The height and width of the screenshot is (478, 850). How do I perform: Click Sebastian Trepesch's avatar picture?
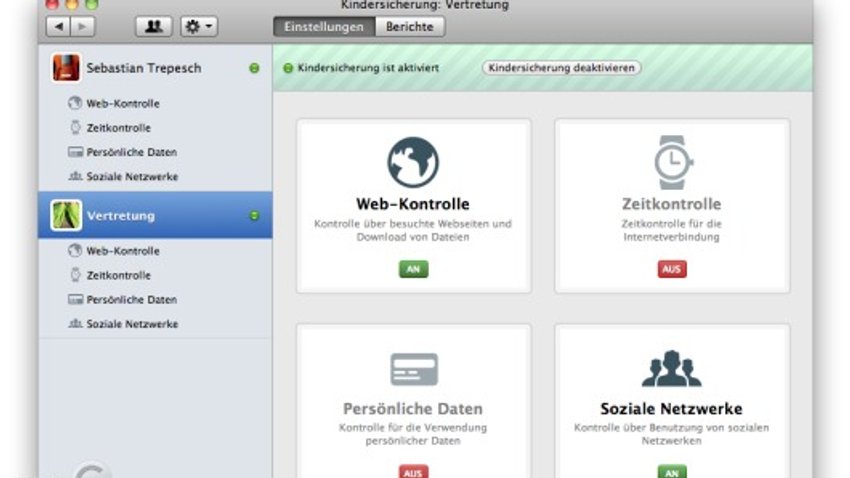(x=66, y=68)
